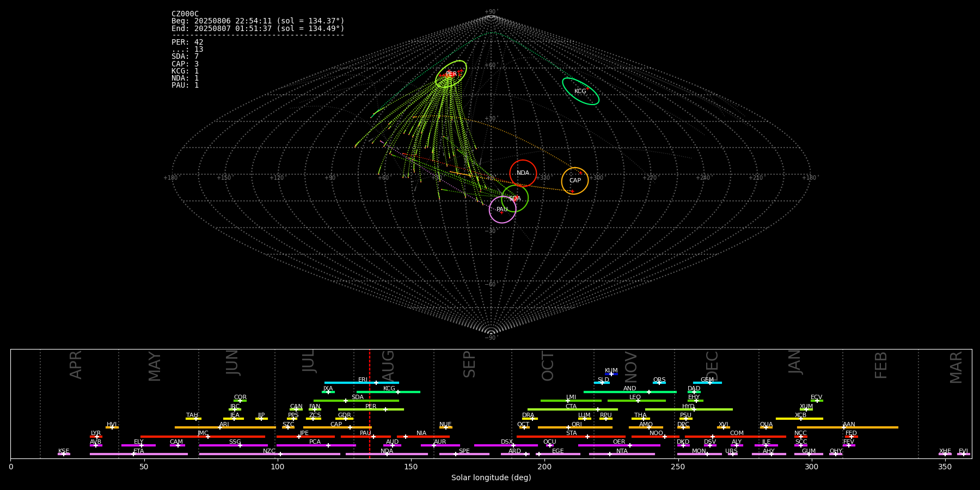The image size is (980, 490).
Task: Click the red JMC bar in timeline
Action: 203,437
